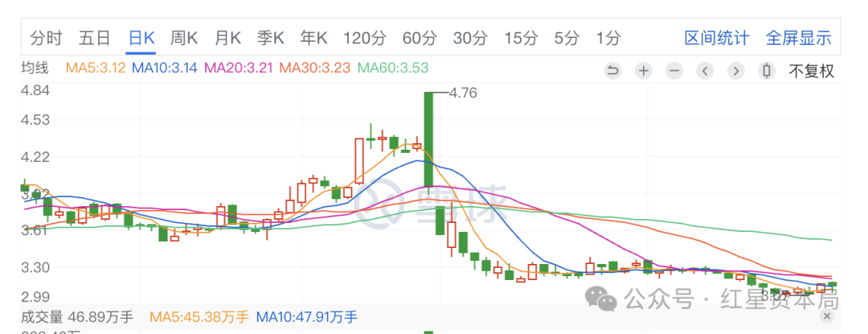Viewport: 868px width, 334px height.
Task: Open the 月K monthly chart tab
Action: click(x=227, y=38)
